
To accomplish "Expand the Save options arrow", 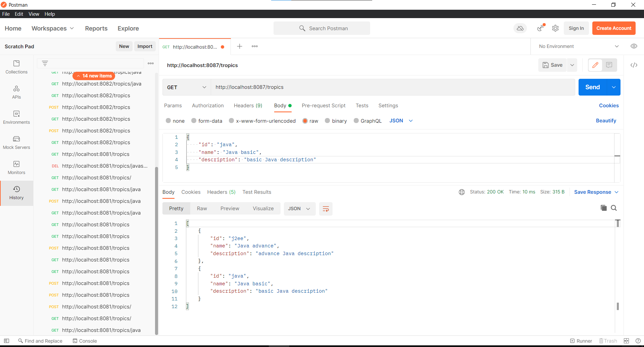I will point(572,65).
